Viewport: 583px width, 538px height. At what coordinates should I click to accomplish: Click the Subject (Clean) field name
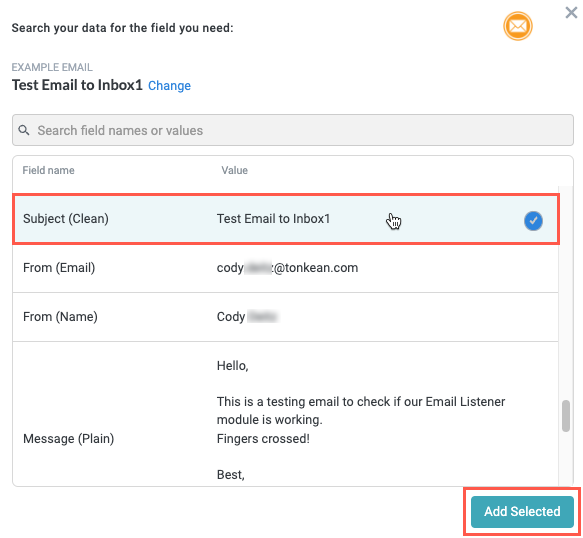[66, 219]
